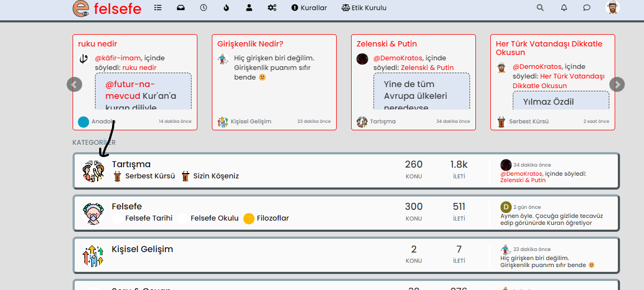The image size is (644, 290).
Task: Go to Kurallar page
Action: pos(309,8)
